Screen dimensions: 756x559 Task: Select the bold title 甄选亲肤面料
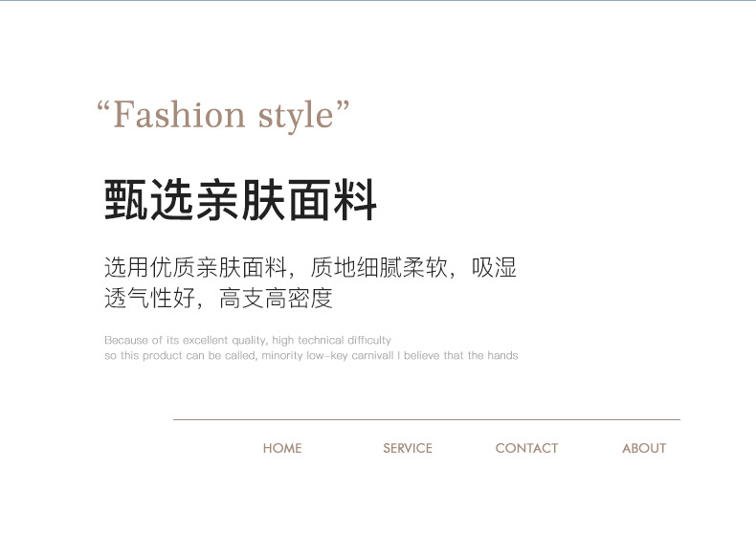click(240, 201)
